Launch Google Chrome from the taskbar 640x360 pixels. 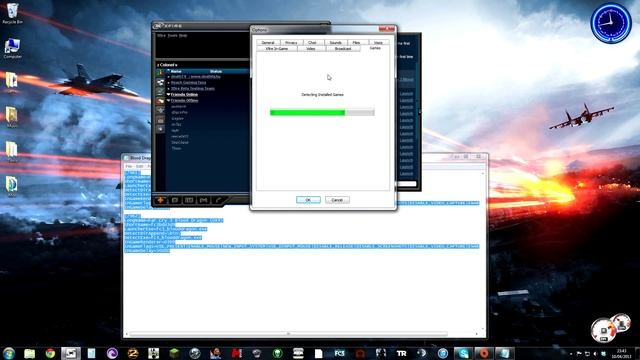pos(50,353)
